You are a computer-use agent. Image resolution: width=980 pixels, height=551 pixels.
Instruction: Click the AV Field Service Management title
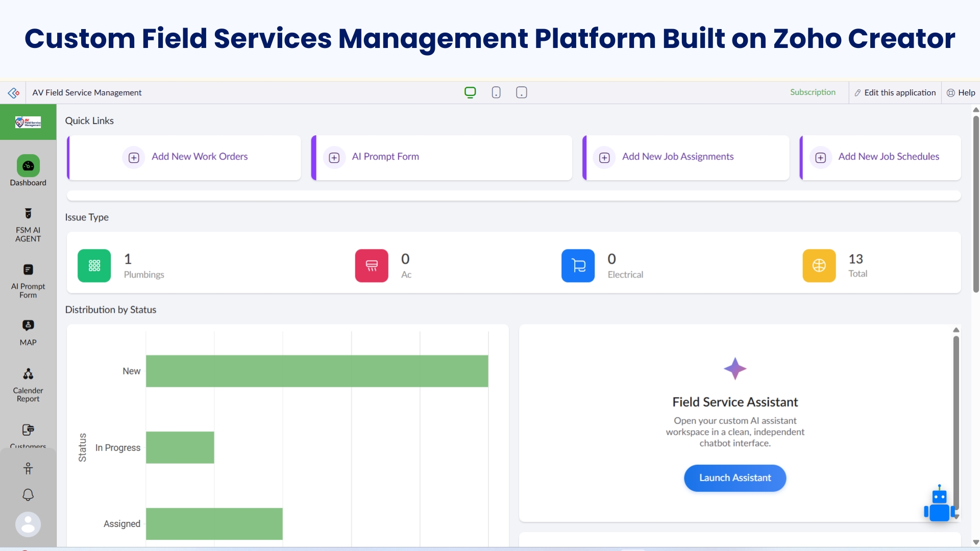(x=87, y=93)
